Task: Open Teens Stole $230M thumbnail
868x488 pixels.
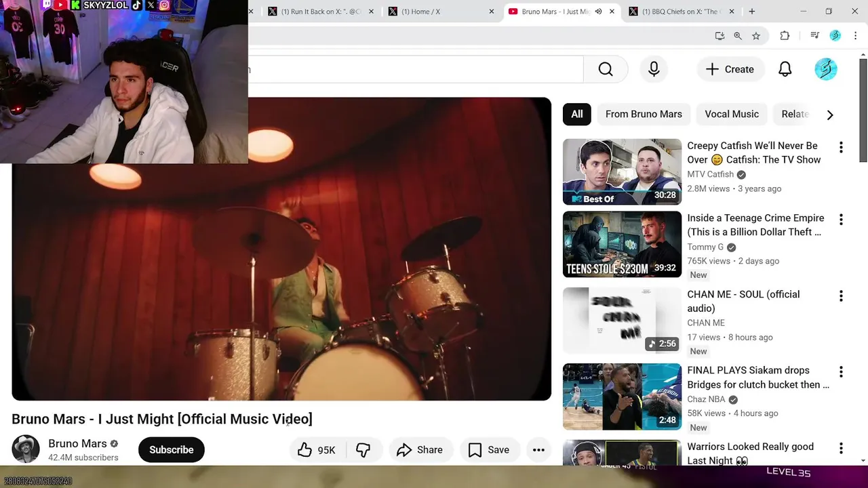Action: coord(622,245)
